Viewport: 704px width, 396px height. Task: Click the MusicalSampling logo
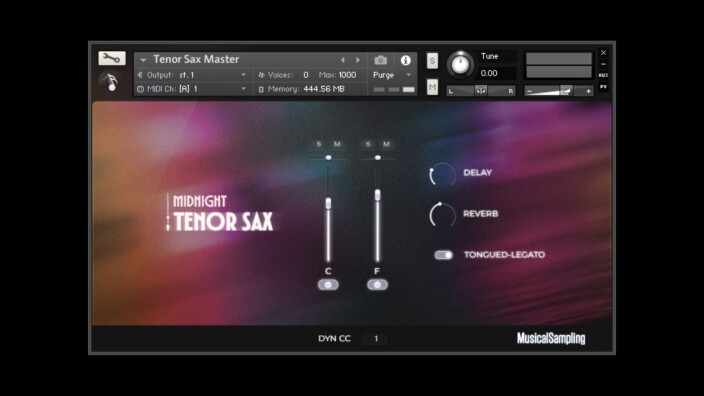(x=551, y=338)
